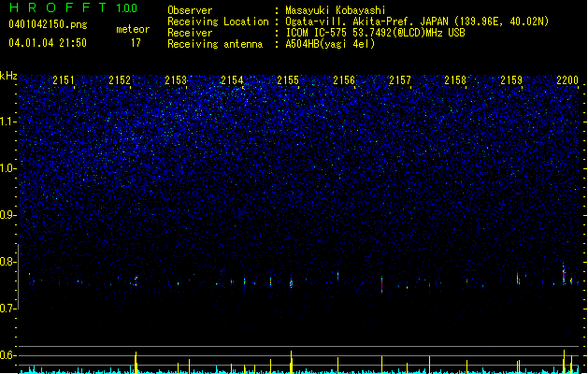Click the 0.7 kHz frequency axis label

(8, 309)
